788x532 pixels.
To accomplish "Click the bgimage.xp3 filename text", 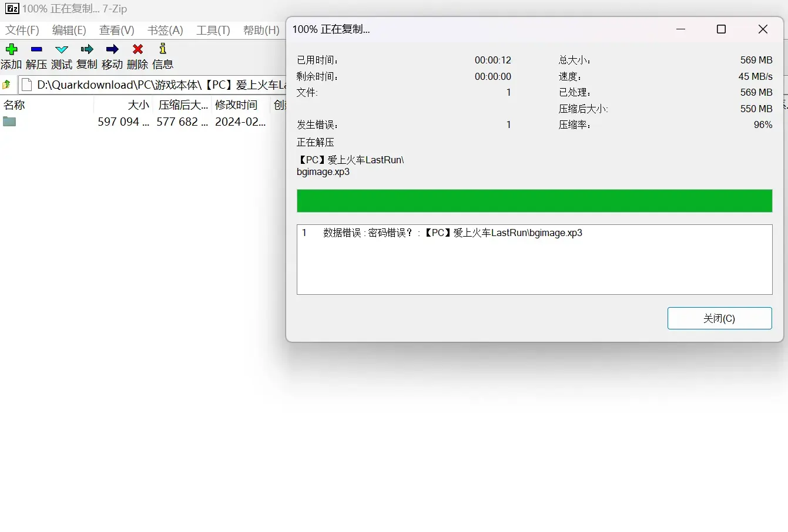I will click(x=323, y=171).
